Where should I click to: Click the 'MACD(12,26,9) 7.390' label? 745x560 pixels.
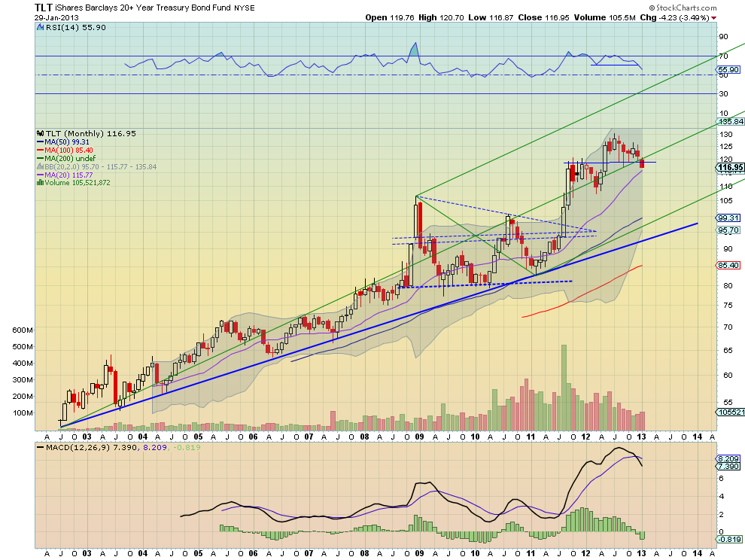(92, 447)
